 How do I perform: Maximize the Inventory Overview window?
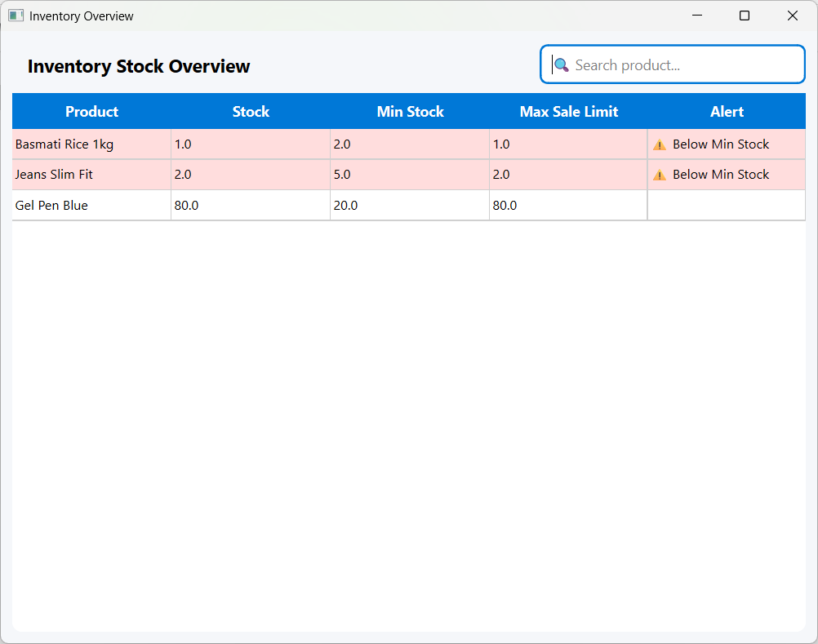pyautogui.click(x=745, y=16)
